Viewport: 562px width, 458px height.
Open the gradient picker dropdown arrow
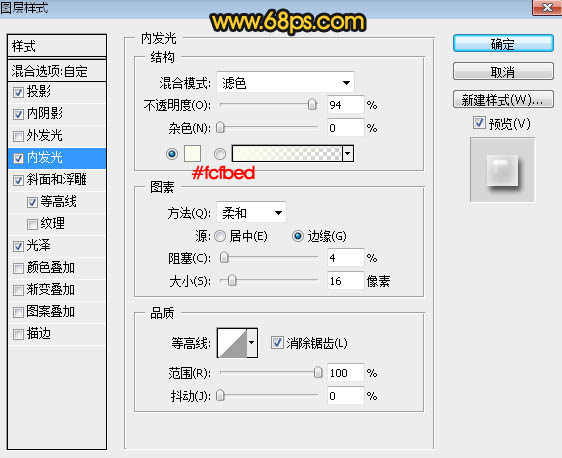tap(348, 154)
